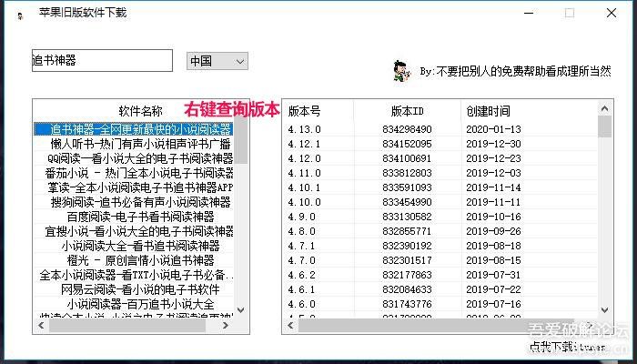Click the app list's vertical scrollbar thumb
Image resolution: width=637 pixels, height=364 pixels.
tap(241, 141)
